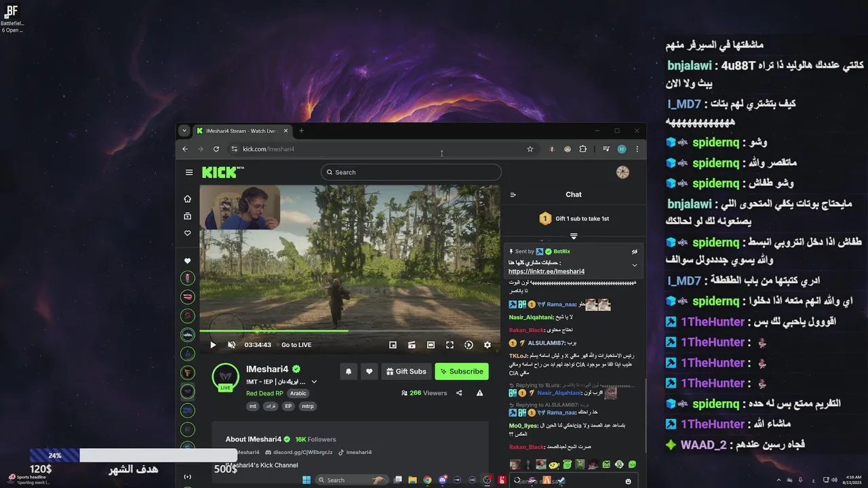The image size is (868, 488).
Task: Open the video settings gear
Action: [x=487, y=345]
